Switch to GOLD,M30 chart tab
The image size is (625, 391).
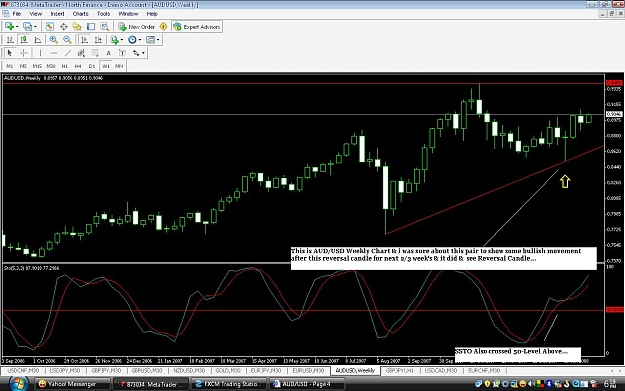pyautogui.click(x=228, y=371)
